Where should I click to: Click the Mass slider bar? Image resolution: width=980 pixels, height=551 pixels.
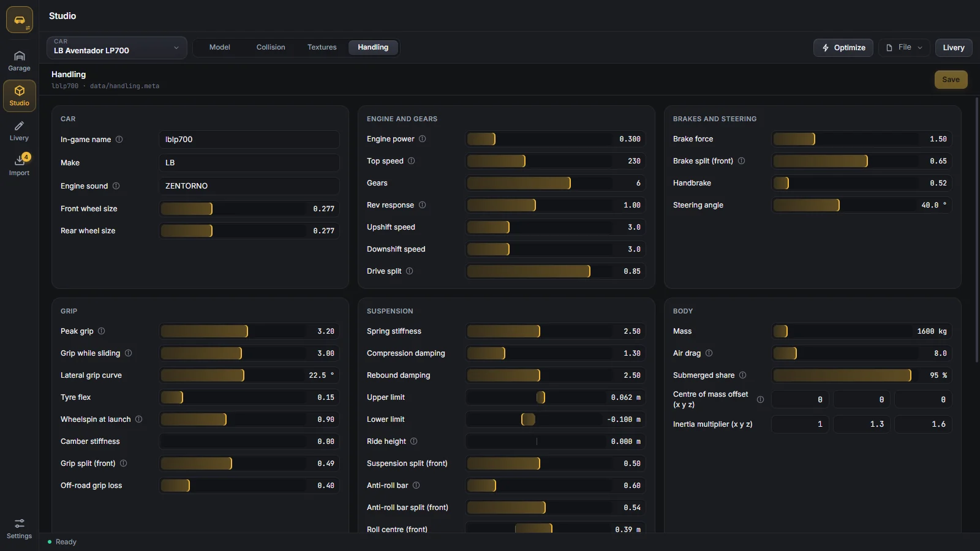click(862, 331)
